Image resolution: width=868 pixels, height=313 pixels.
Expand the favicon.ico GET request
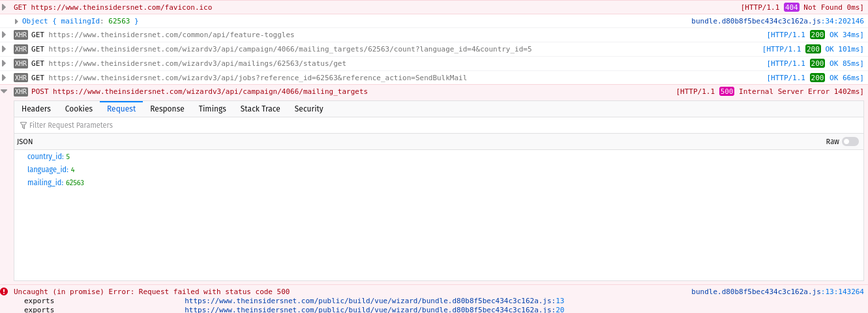pos(4,7)
